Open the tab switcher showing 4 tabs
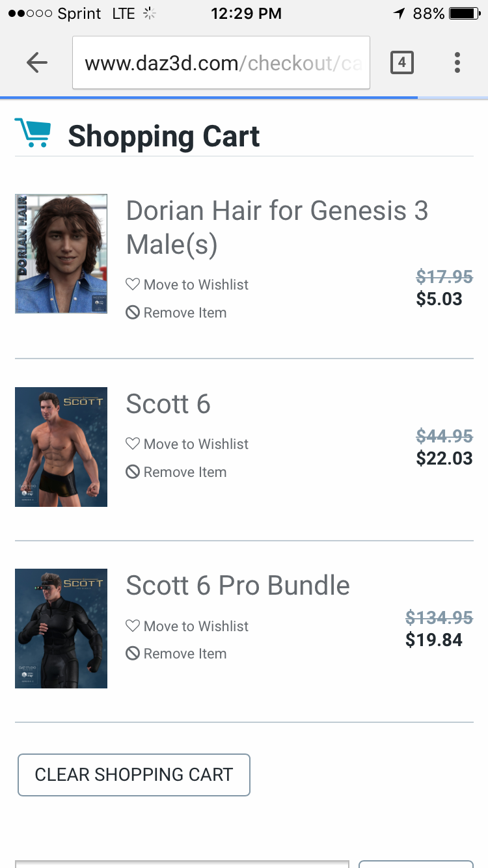This screenshot has height=868, width=488. tap(401, 62)
